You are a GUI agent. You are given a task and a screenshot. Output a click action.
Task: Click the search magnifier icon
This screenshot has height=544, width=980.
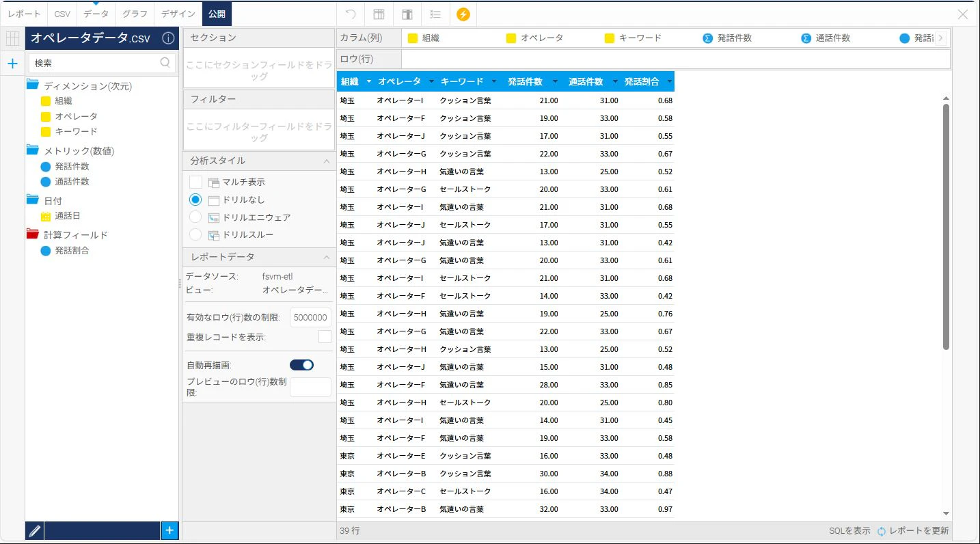pyautogui.click(x=165, y=62)
